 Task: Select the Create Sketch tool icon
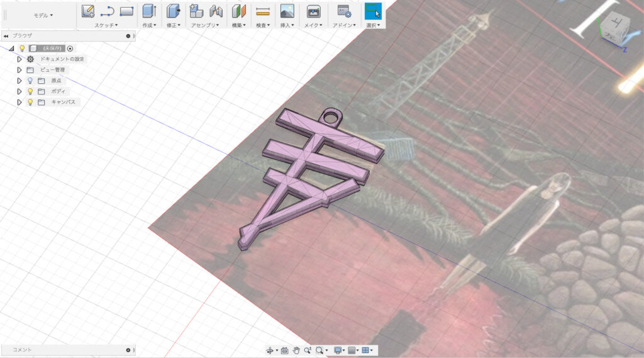tap(88, 11)
